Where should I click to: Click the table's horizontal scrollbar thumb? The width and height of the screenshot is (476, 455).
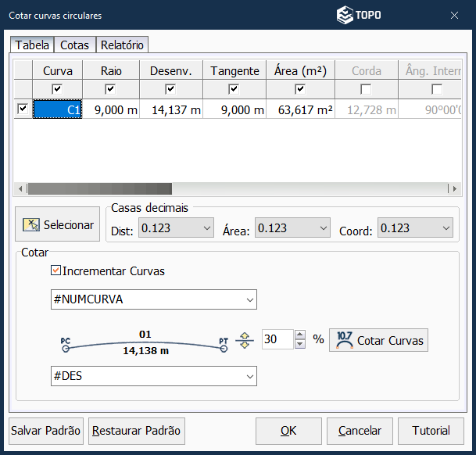tap(99, 188)
